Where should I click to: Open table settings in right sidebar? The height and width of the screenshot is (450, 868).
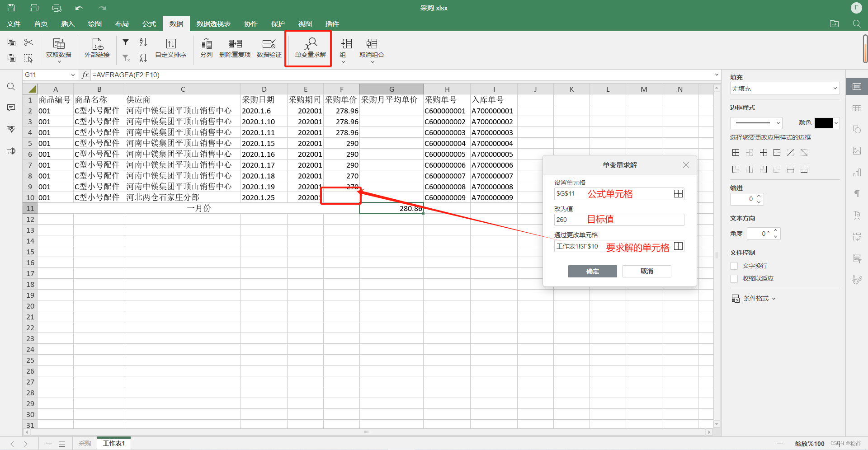click(857, 108)
